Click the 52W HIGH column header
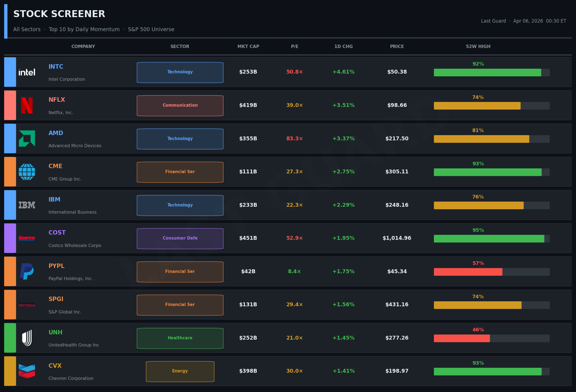 [478, 47]
